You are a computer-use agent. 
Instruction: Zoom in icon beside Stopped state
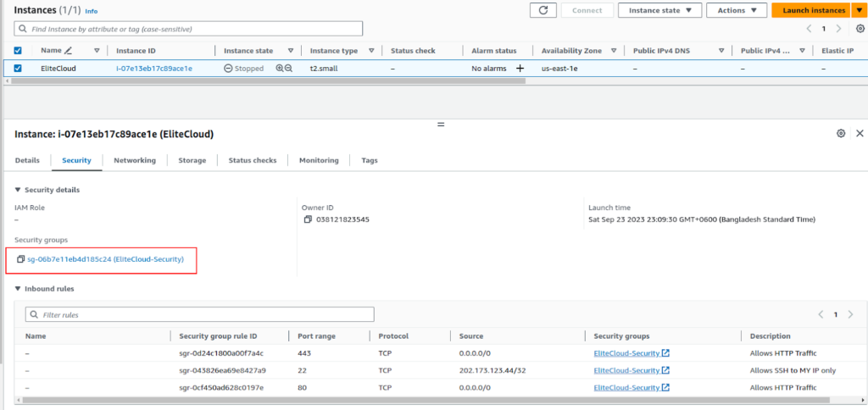click(x=280, y=69)
